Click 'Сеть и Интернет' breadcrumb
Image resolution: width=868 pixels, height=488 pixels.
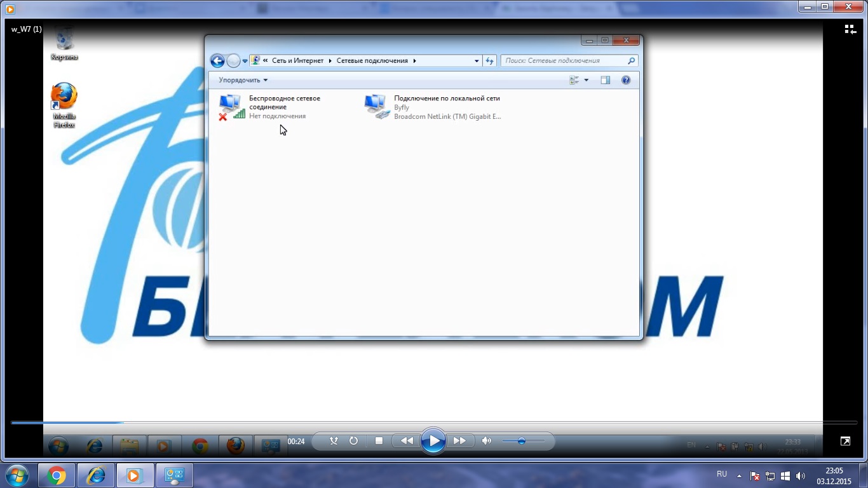pyautogui.click(x=298, y=61)
